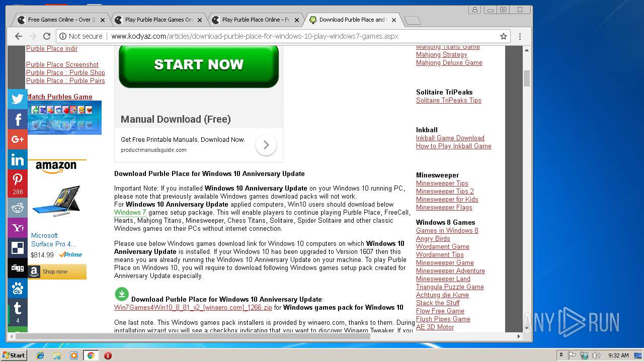The image size is (644, 362).
Task: Open Games in Windows 8 link
Action: pos(447,231)
